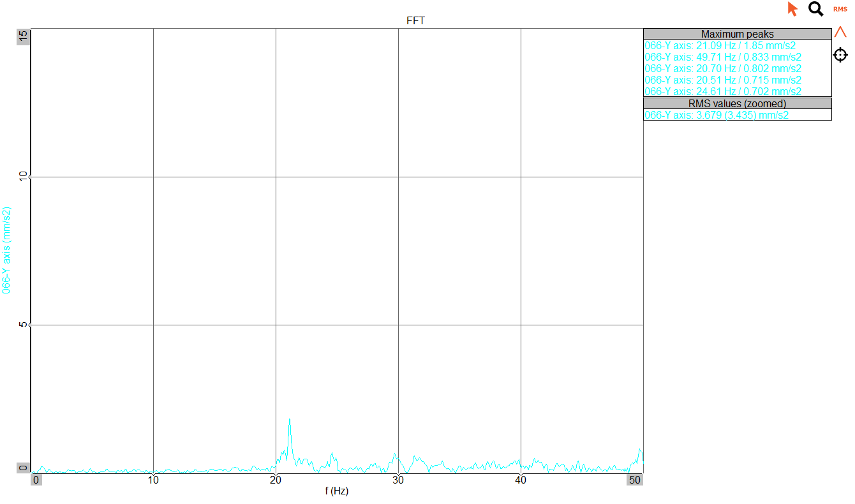855x504 pixels.
Task: Toggle the orange peak marker icon
Action: click(x=840, y=32)
